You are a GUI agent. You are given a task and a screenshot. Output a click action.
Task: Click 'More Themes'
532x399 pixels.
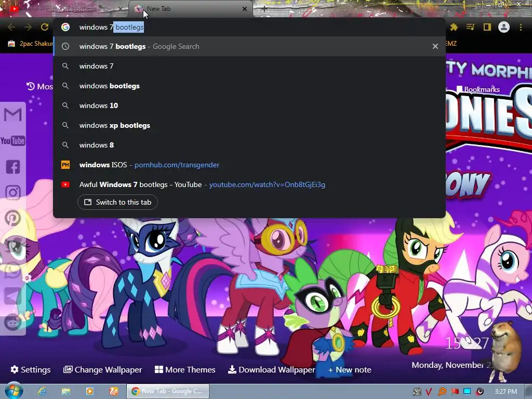point(185,369)
